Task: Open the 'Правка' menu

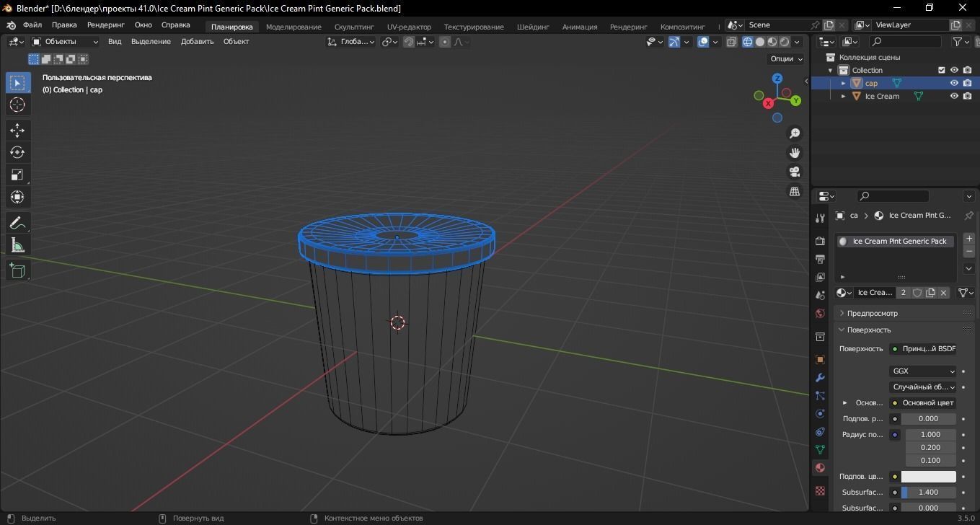Action: pyautogui.click(x=64, y=25)
